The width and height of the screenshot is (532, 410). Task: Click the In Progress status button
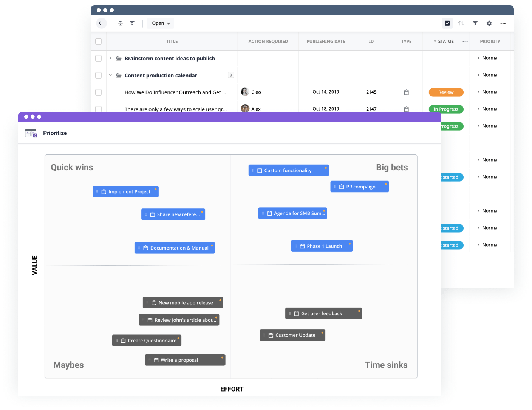(x=446, y=109)
